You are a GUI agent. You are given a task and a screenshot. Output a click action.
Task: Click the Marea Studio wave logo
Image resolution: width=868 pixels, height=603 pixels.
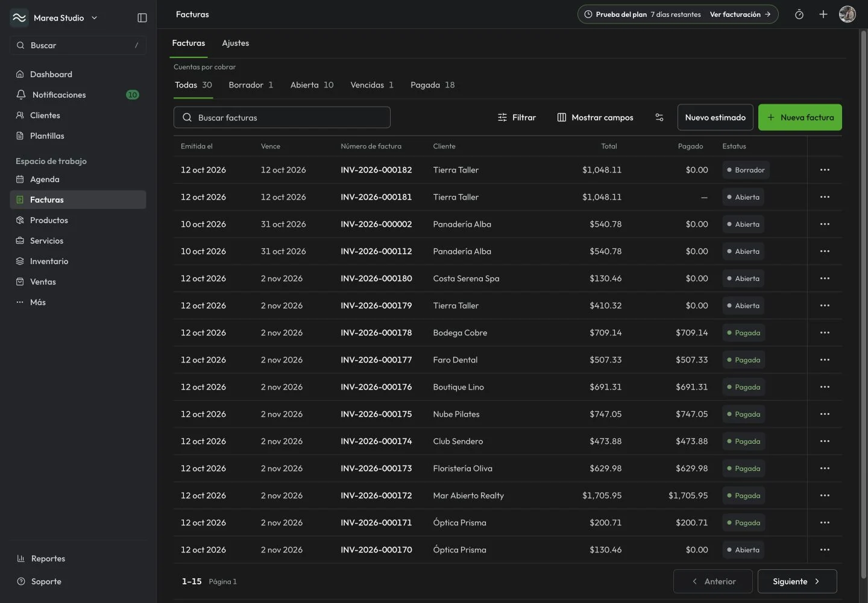(19, 17)
